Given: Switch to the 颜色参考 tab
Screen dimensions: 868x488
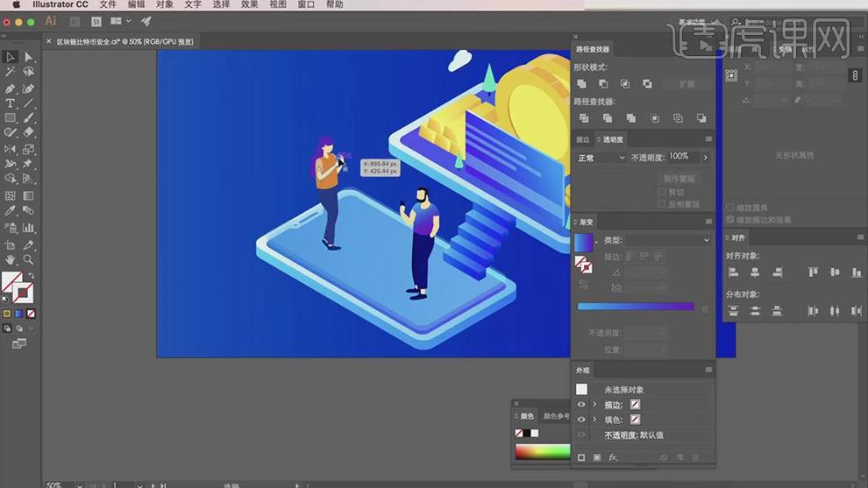Looking at the screenshot, I should tap(557, 416).
